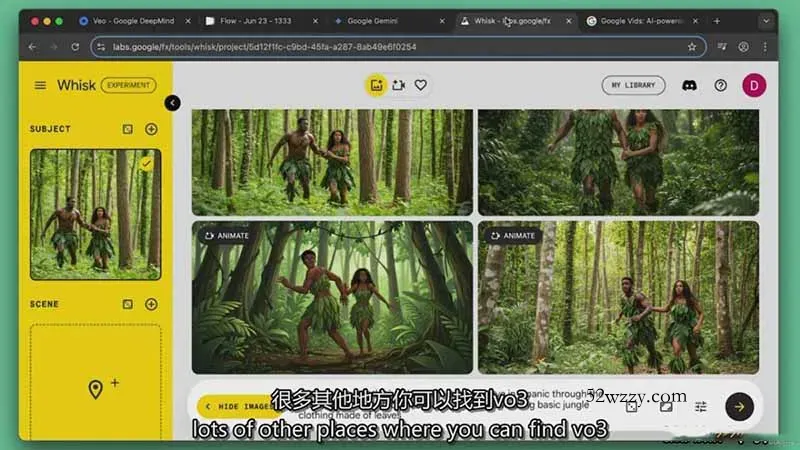Open the generation settings sliders icon
Screen dimensions: 800x450
700,406
